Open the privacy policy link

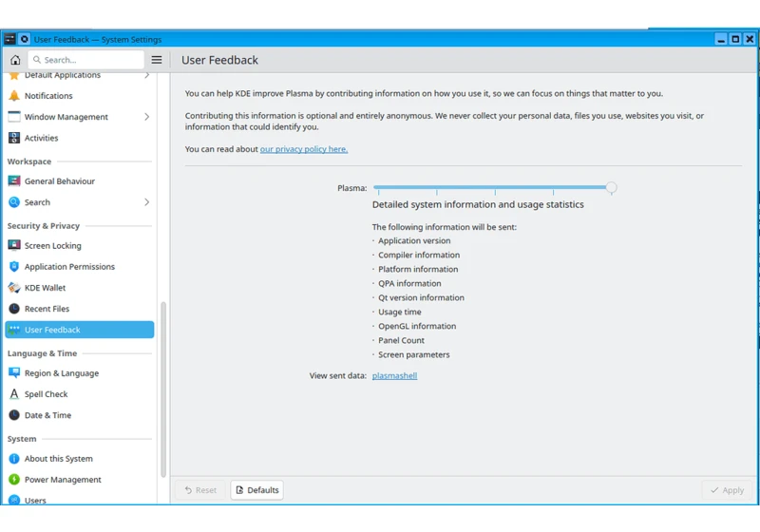click(x=304, y=149)
